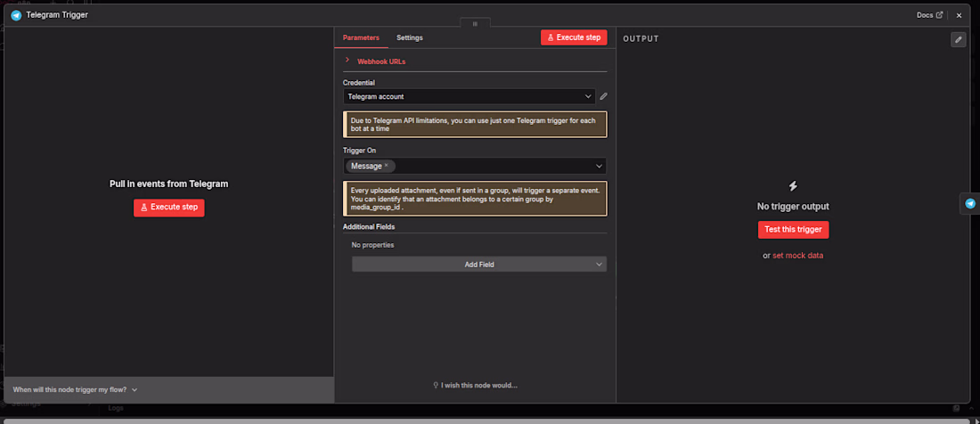Click Execute step in the parameters header
Image resolution: width=980 pixels, height=424 pixels.
[x=574, y=37]
